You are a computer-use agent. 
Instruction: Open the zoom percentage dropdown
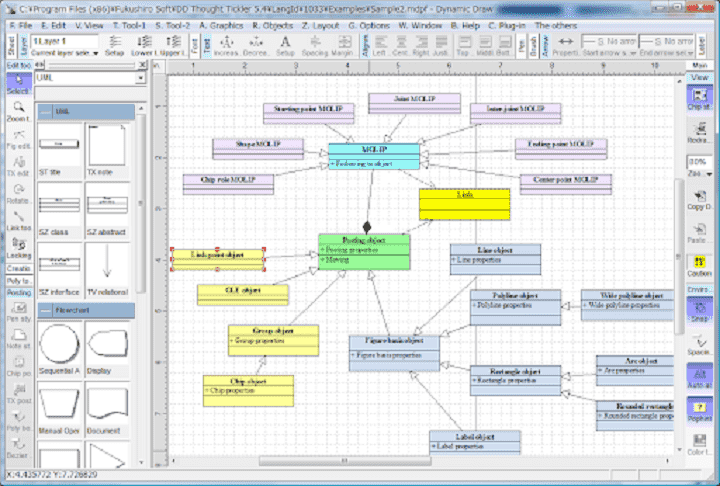[709, 174]
